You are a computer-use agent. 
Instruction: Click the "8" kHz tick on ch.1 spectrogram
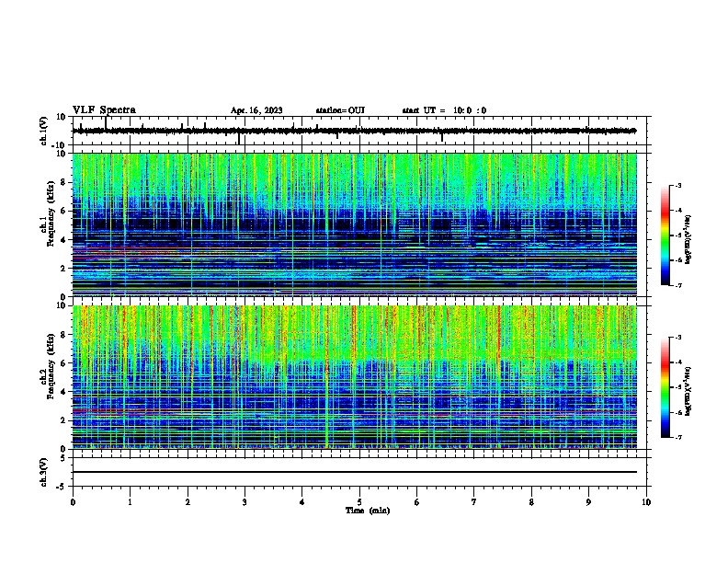[x=64, y=182]
